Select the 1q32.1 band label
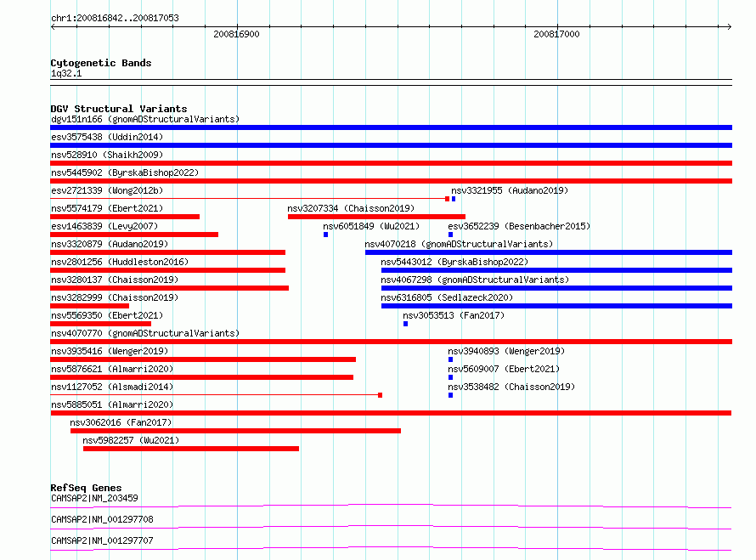This screenshot has height=560, width=756. point(66,73)
